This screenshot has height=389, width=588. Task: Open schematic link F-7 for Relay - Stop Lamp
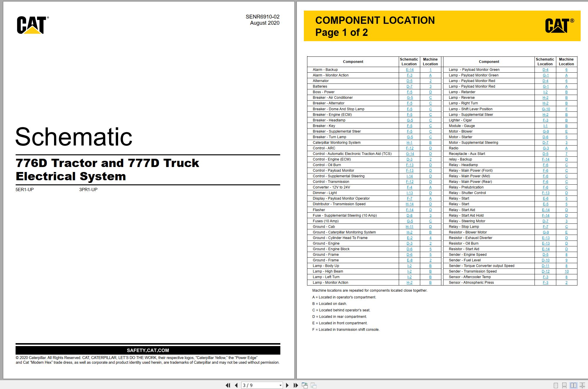(x=546, y=227)
